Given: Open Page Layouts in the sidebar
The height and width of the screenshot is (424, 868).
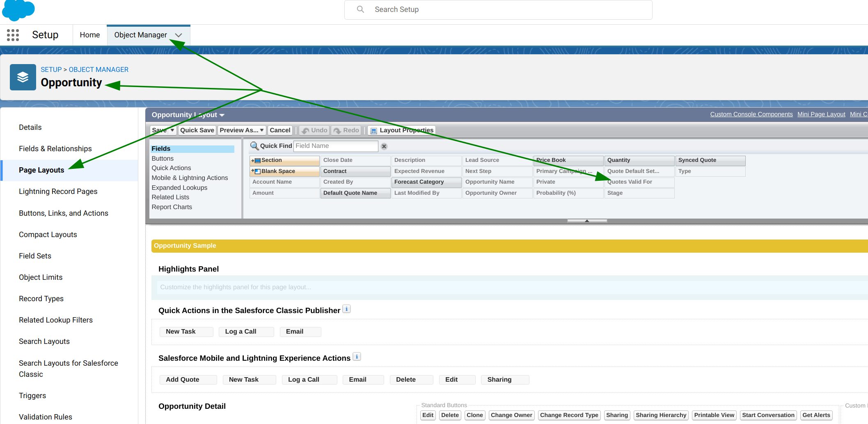Looking at the screenshot, I should [x=41, y=170].
